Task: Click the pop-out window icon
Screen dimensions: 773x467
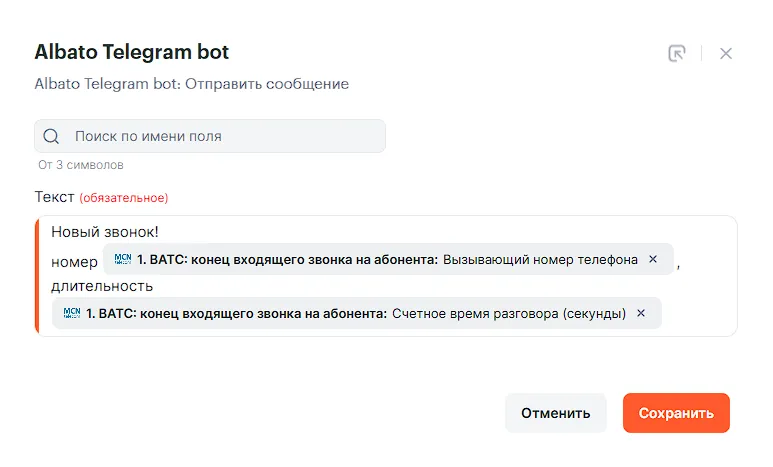Action: (x=677, y=53)
